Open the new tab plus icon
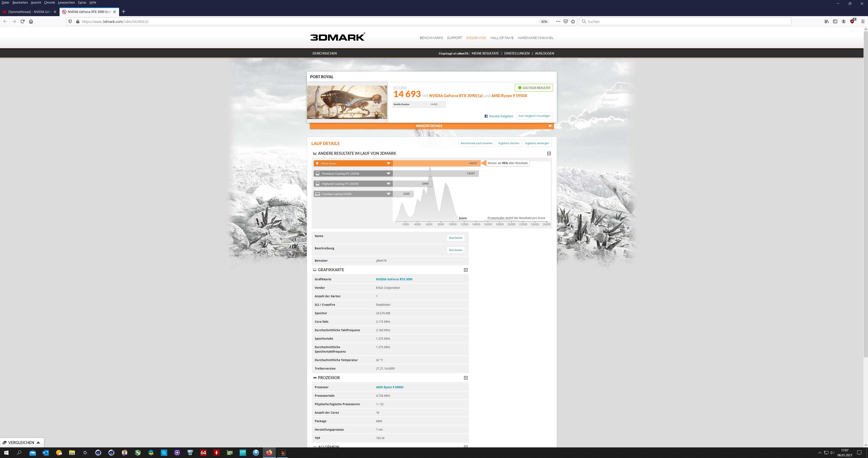The height and width of the screenshot is (458, 868). click(x=123, y=11)
